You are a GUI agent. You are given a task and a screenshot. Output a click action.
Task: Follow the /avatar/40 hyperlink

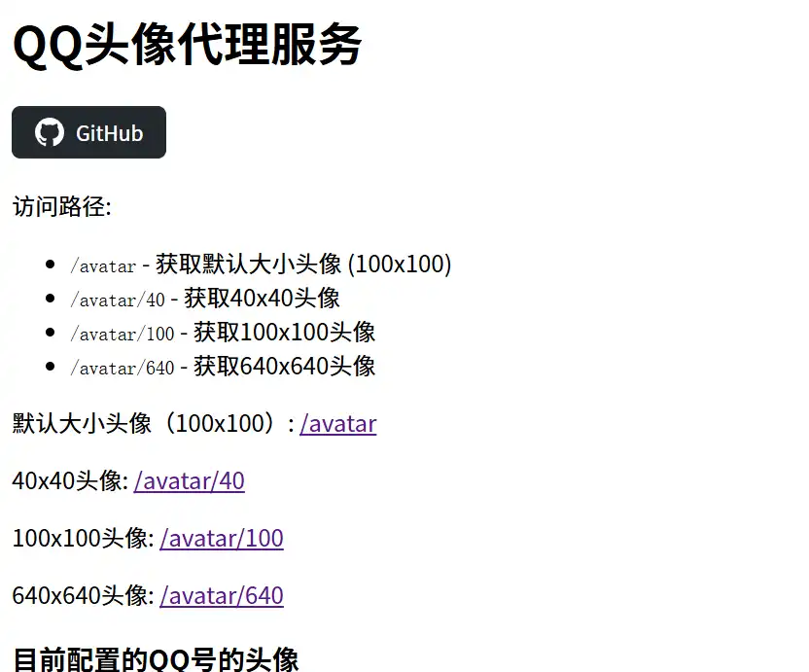click(x=189, y=480)
